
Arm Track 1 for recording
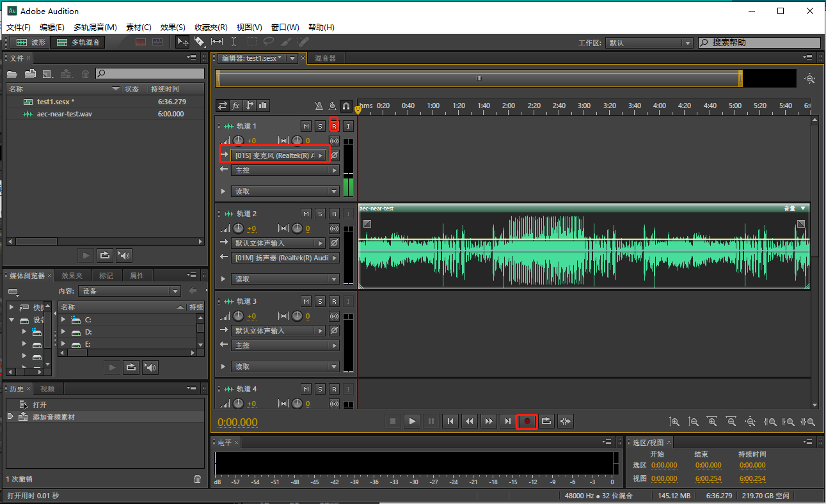pos(334,126)
